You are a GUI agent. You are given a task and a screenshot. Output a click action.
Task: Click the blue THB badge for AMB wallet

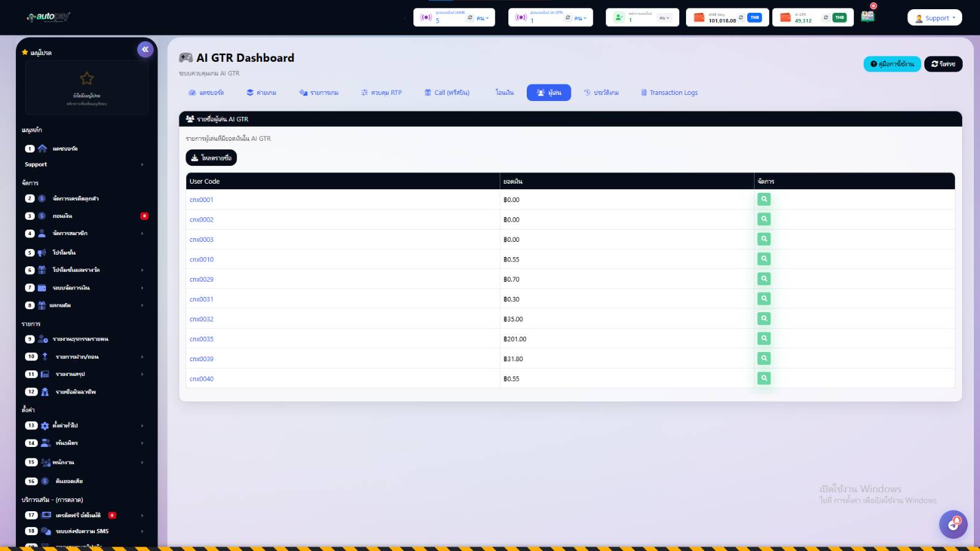(755, 18)
